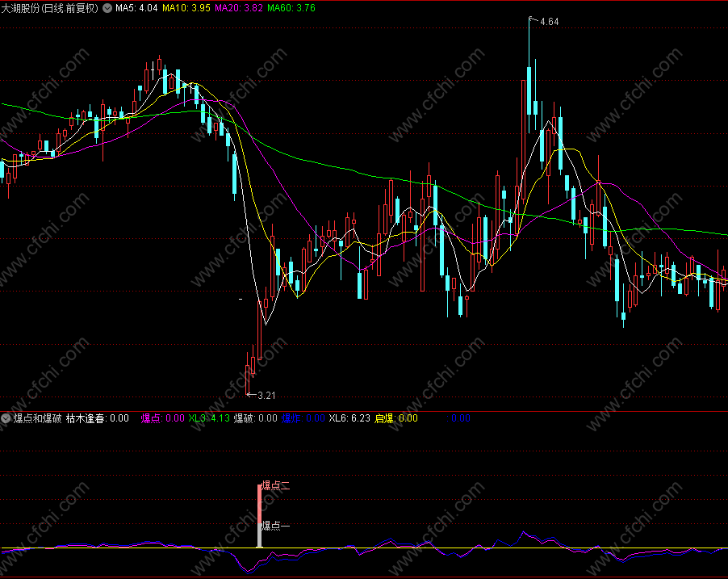Select the 4.64 high price marker
Screen dimensions: 728x579
(550, 21)
